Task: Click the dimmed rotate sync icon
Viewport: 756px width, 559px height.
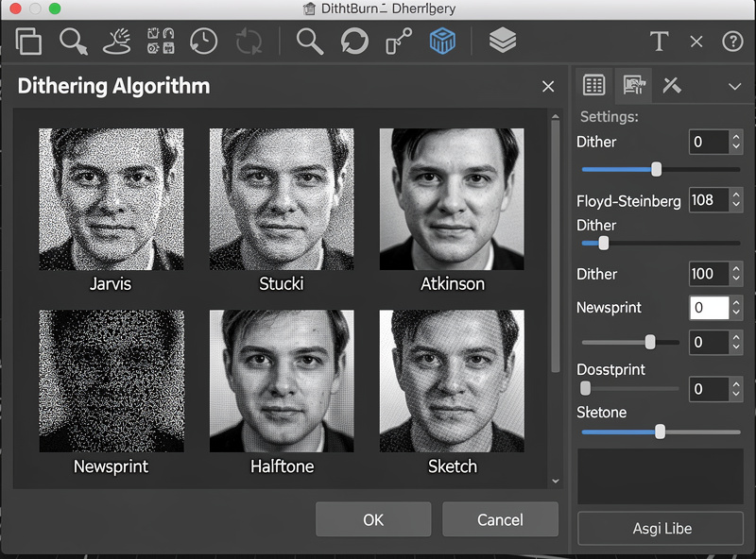Action: click(x=249, y=41)
